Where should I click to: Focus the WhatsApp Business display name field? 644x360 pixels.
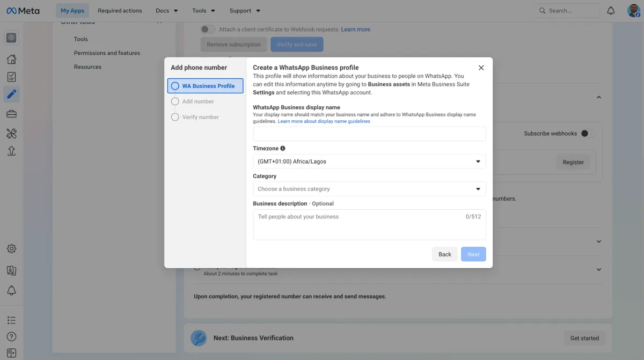[369, 134]
